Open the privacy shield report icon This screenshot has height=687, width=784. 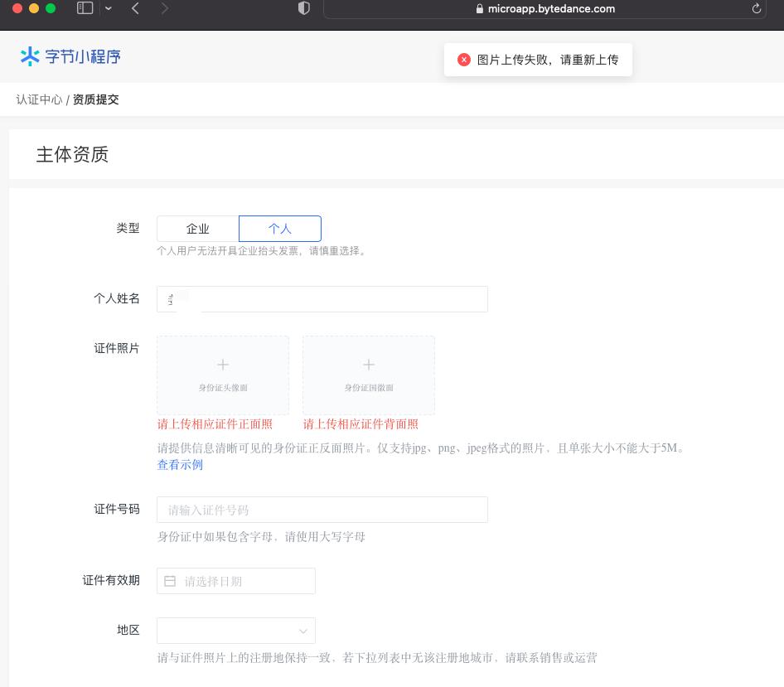point(304,8)
